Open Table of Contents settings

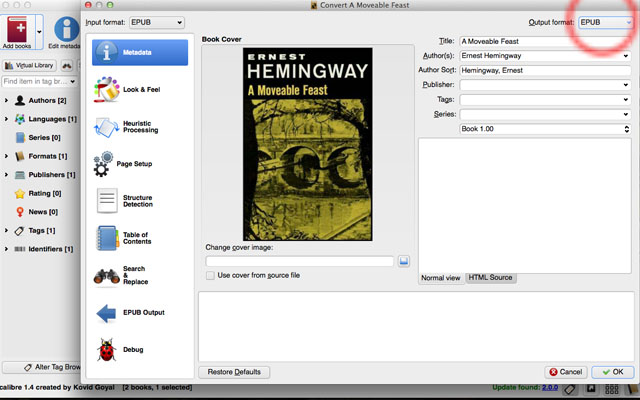[140, 238]
